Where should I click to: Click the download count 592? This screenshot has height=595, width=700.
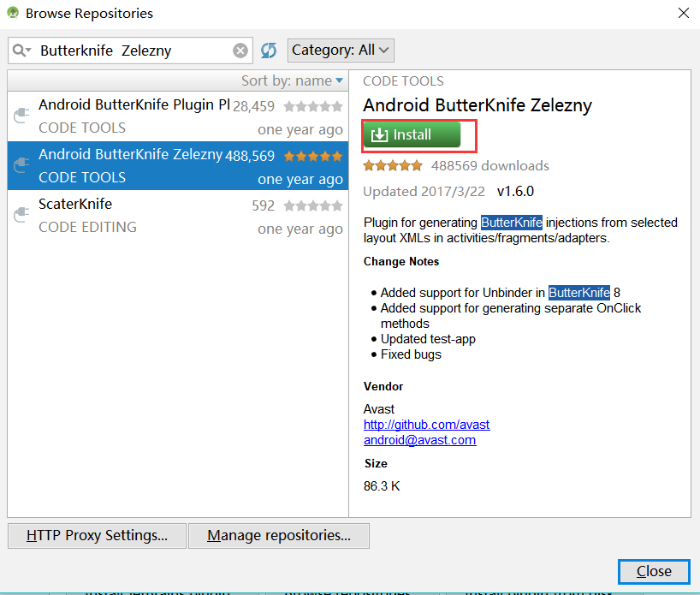click(x=263, y=206)
